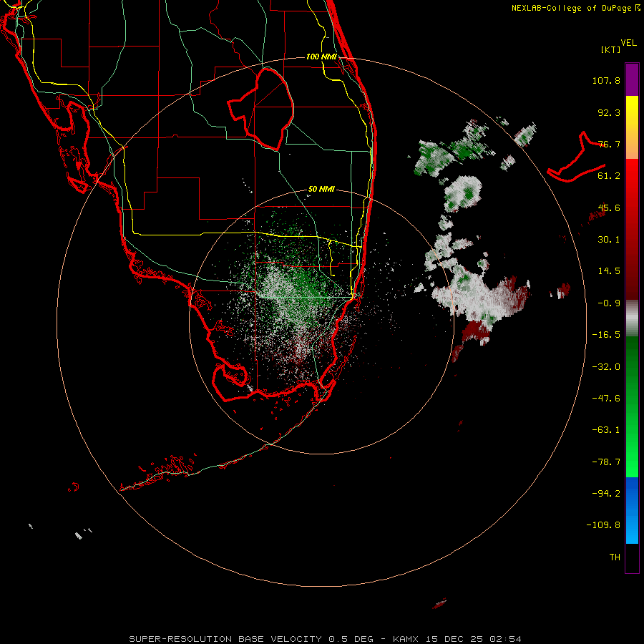Select the -32.0 scale value
The image size is (644, 644).
[x=606, y=367]
